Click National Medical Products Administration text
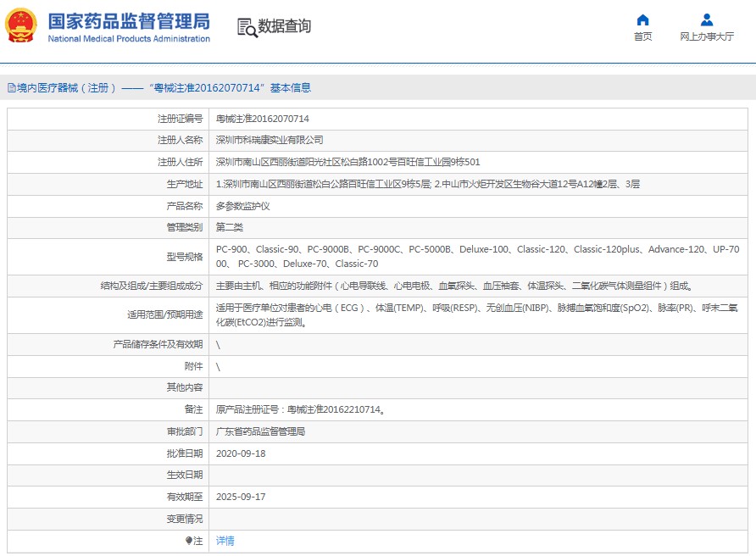The image size is (756, 556). tap(129, 39)
